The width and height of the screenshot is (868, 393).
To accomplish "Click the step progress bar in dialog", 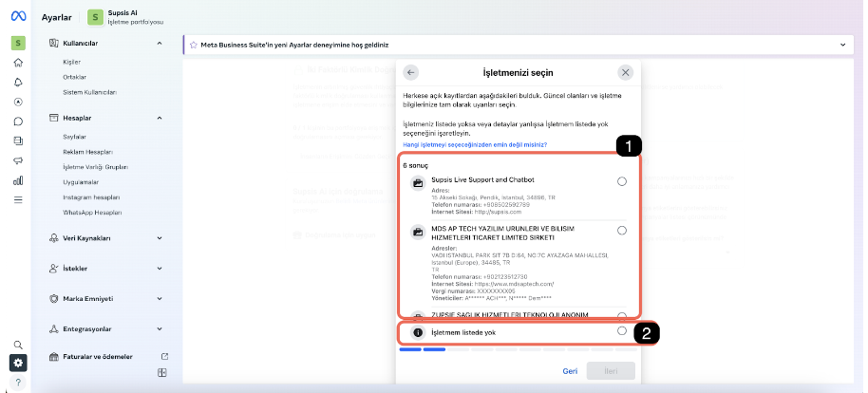I will 519,349.
